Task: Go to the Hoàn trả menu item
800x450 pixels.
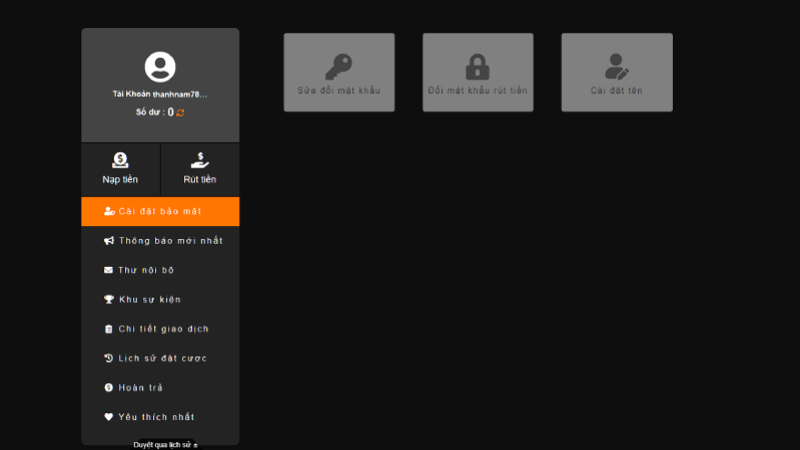Action: coord(140,387)
